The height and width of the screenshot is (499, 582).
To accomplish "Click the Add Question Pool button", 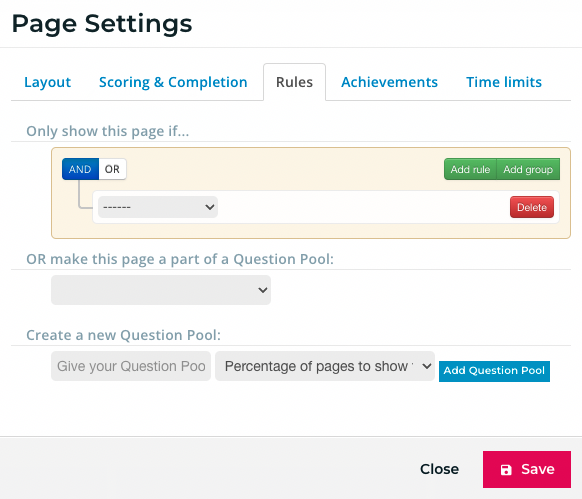I will pos(494,371).
